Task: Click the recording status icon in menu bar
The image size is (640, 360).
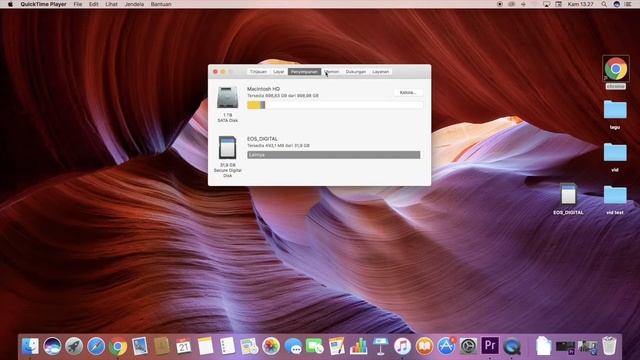Action: point(500,4)
